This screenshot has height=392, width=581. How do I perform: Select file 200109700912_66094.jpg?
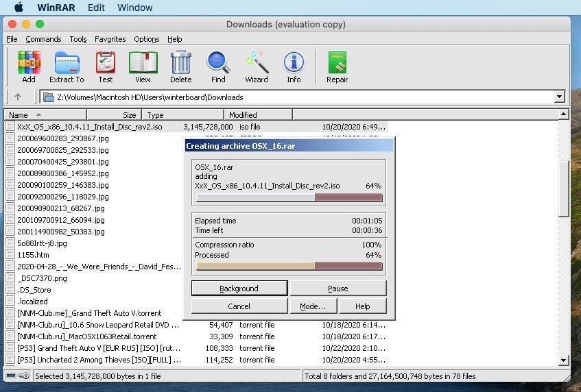point(61,220)
